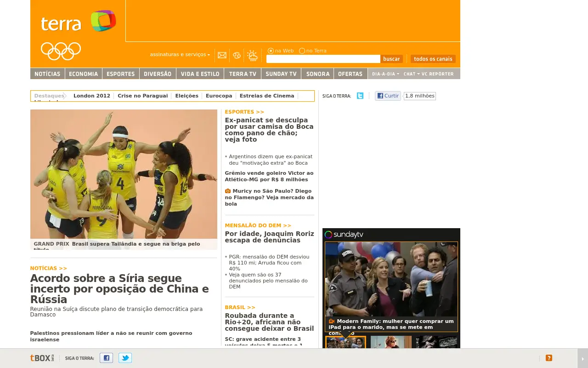Open 'Crise no Paraguai' highlight link
Screen dimensions: 588x368
click(143, 96)
